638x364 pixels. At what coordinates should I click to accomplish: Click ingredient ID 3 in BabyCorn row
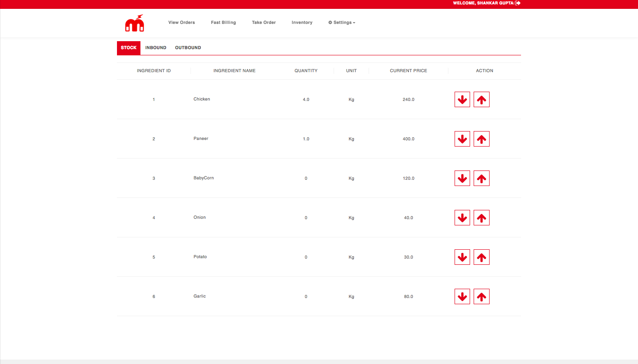(154, 178)
